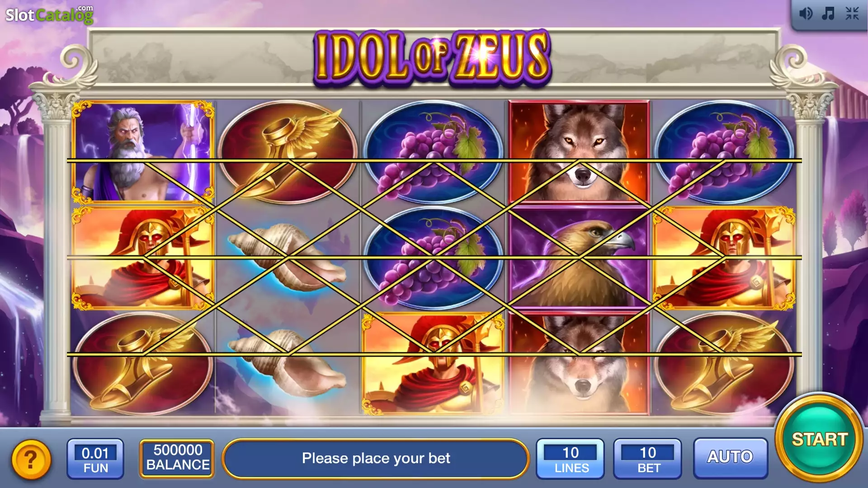The width and height of the screenshot is (868, 488).
Task: Click the Idol of Zeus title logo
Action: [433, 57]
